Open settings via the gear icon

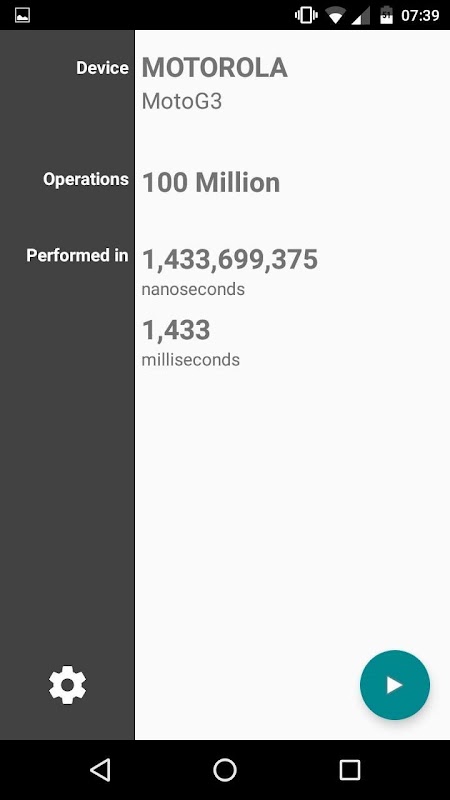pyautogui.click(x=67, y=685)
